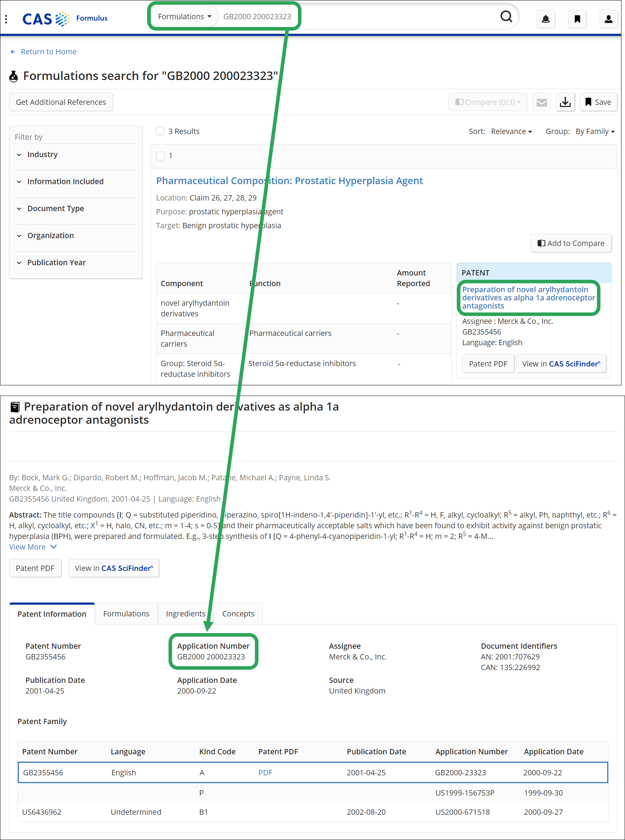Open the three-dot menu beside the CAS logo

point(6,18)
